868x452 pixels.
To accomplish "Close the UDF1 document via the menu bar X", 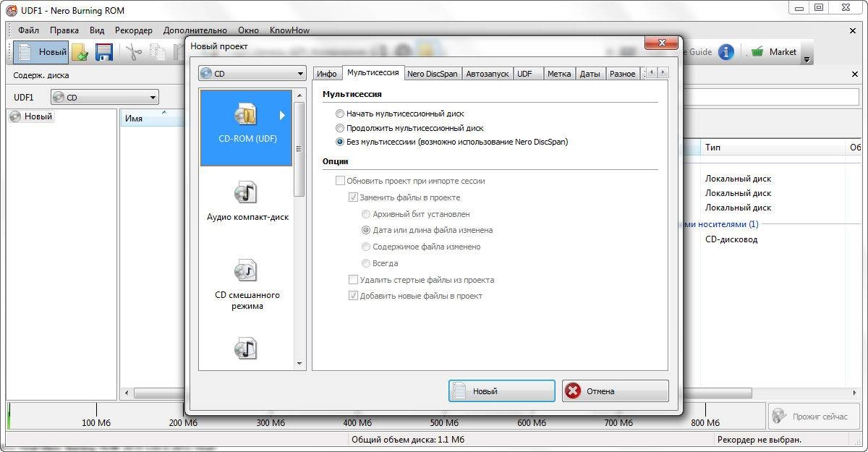I will click(x=852, y=30).
